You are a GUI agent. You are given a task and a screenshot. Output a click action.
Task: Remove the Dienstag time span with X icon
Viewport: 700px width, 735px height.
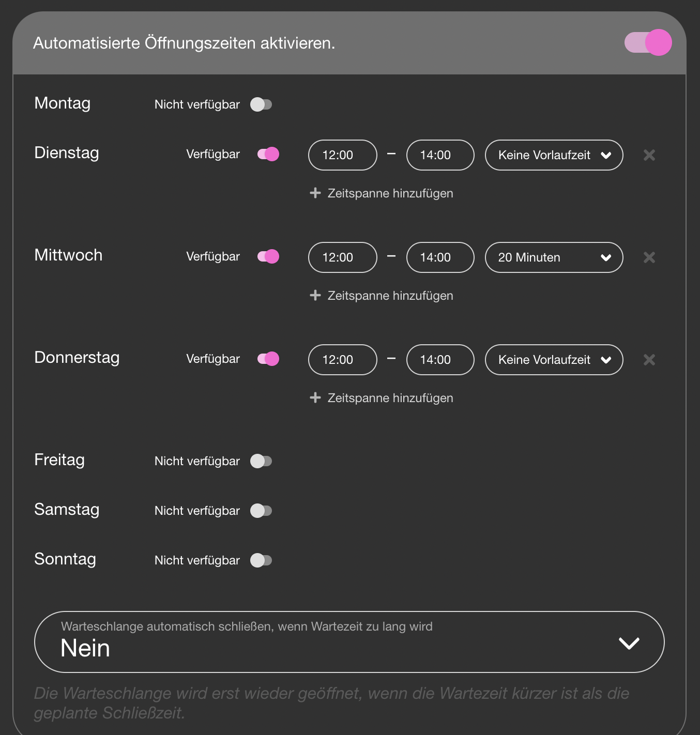pyautogui.click(x=649, y=155)
